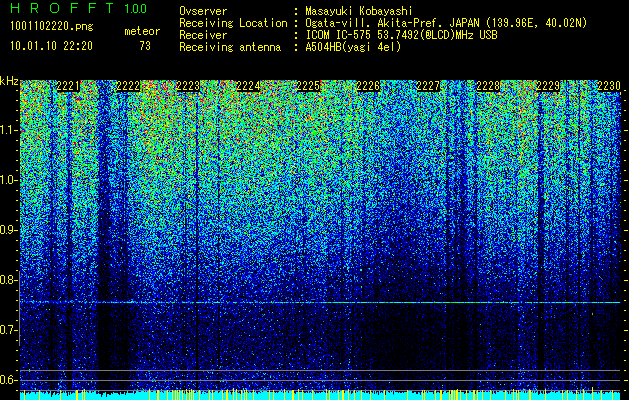Pick the 0.6 frequency axis label
The height and width of the screenshot is (400, 629).
pyautogui.click(x=9, y=380)
